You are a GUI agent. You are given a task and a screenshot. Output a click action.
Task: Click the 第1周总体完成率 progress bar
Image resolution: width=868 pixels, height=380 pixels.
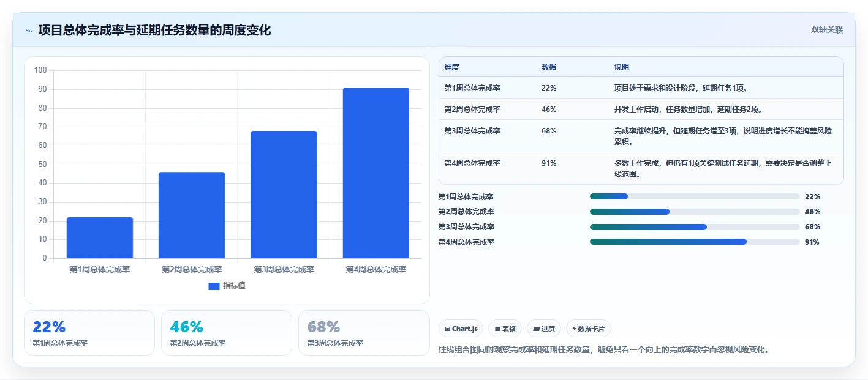click(x=695, y=196)
